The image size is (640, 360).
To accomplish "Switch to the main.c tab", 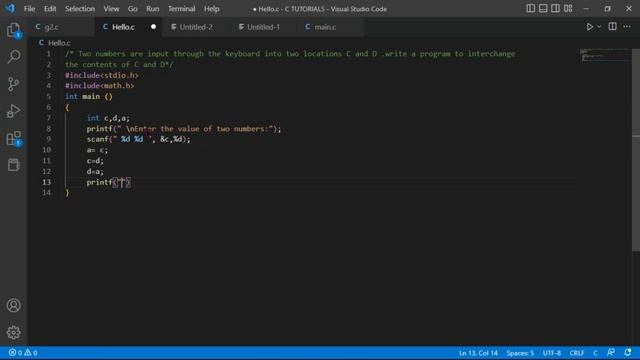I will tap(331, 27).
